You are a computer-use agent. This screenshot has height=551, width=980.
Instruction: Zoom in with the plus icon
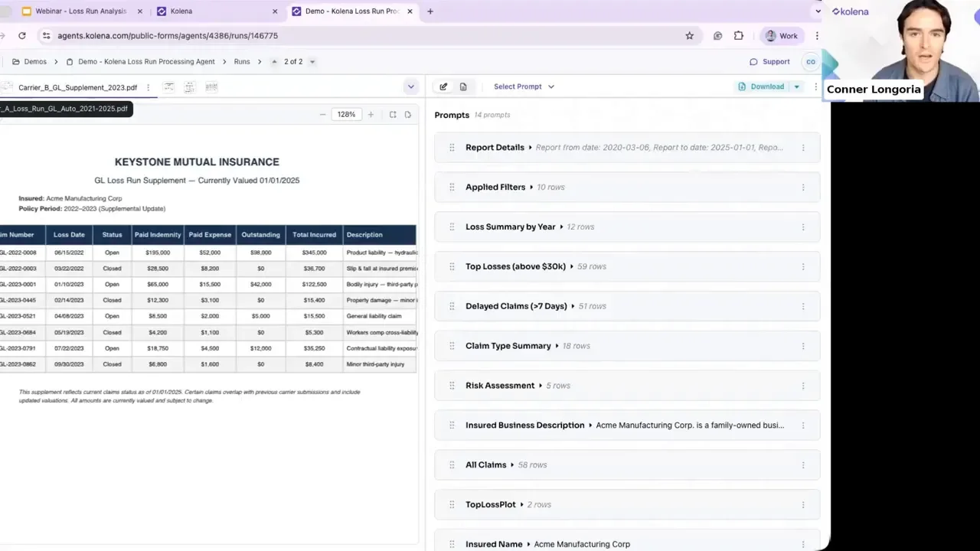(x=371, y=114)
